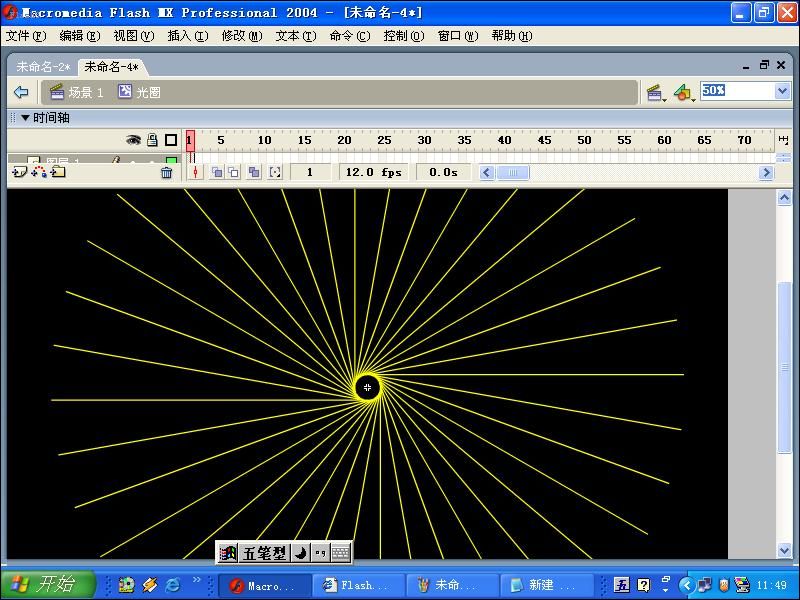Select the 未命名-4* document tab
The height and width of the screenshot is (600, 800).
(x=111, y=67)
